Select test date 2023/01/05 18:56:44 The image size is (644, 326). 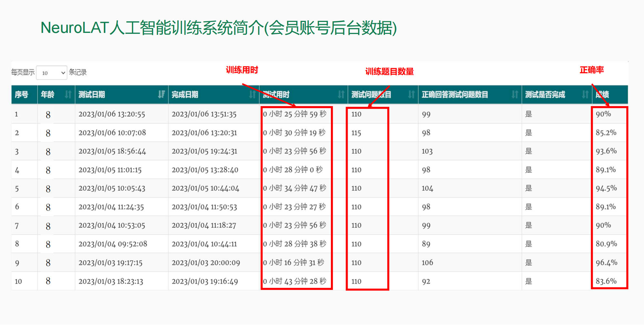pos(112,151)
